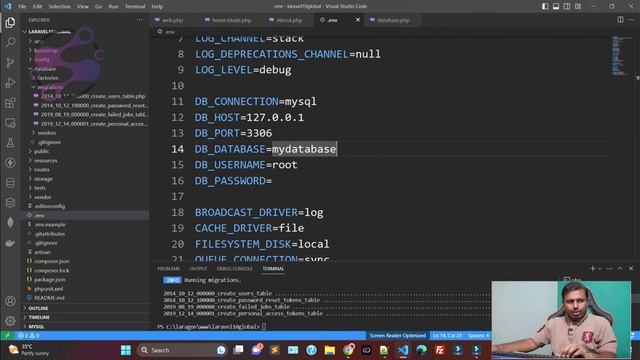Click the split editor right icon
This screenshot has height=360, width=640.
point(620,20)
